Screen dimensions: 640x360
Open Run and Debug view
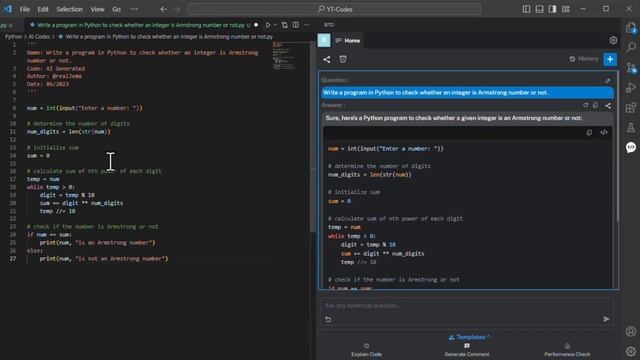[631, 87]
